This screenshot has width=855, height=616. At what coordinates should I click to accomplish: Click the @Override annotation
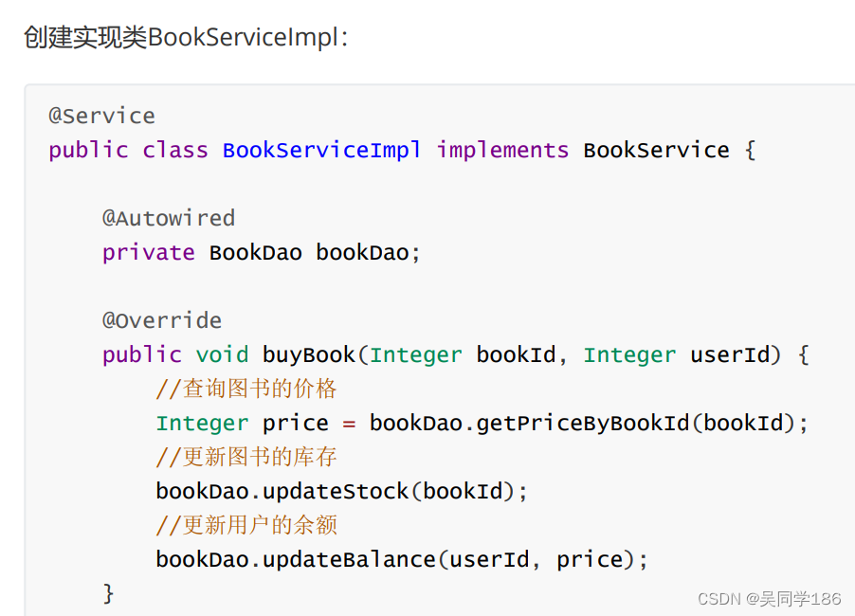point(162,320)
